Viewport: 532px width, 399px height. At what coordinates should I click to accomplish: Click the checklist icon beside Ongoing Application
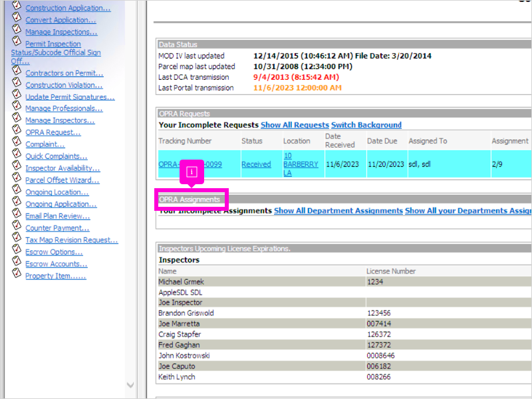coord(17,201)
